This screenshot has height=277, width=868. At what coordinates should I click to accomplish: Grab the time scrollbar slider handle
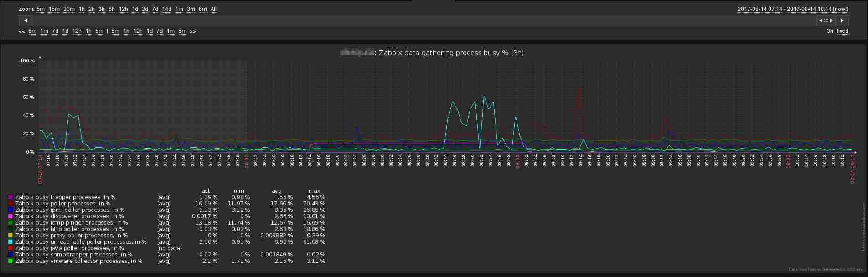point(826,21)
